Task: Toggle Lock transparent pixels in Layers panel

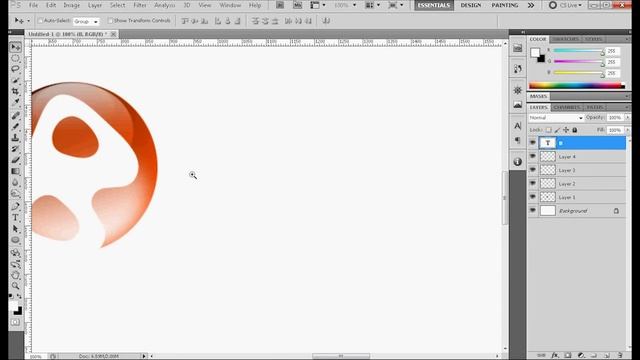Action: (548, 130)
